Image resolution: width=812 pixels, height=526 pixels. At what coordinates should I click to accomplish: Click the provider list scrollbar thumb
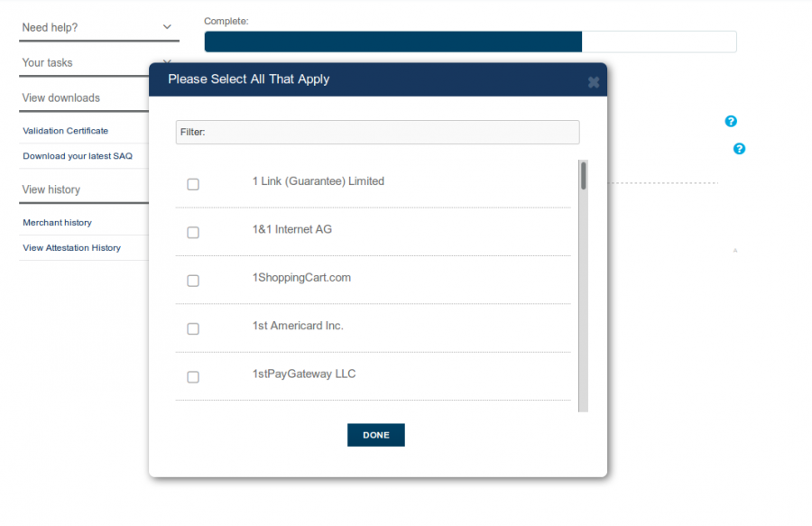click(x=583, y=176)
